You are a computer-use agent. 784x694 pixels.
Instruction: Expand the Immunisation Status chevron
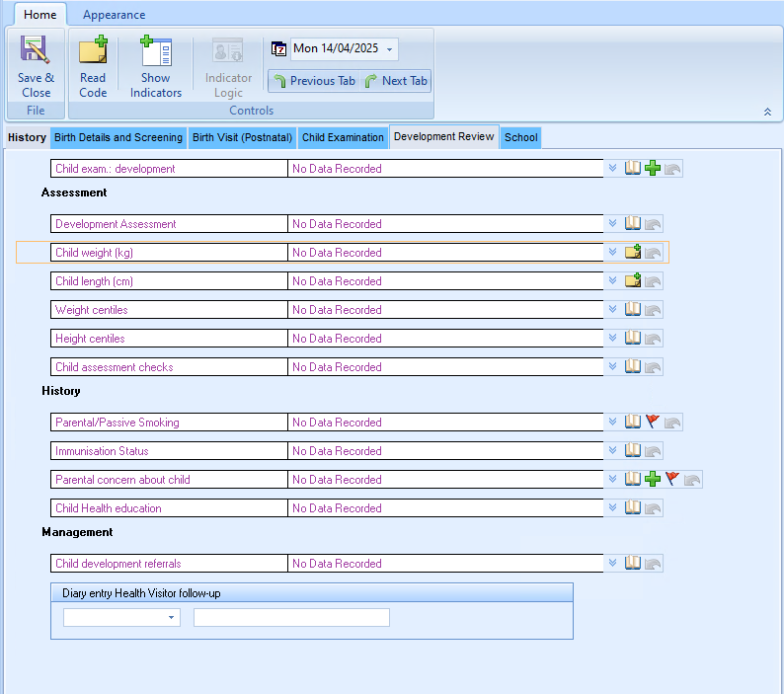612,450
